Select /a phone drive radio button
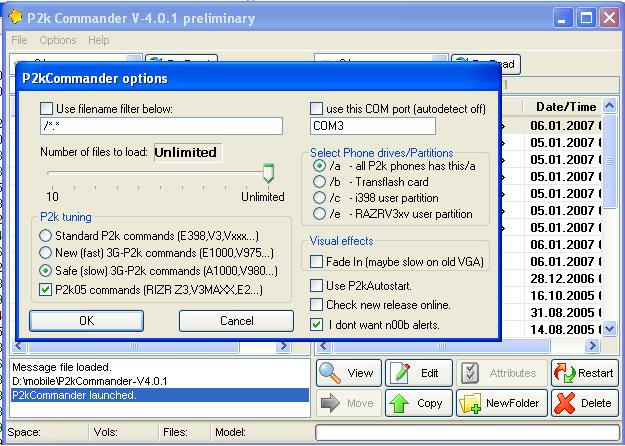Screen dimensions: 625x446 click(x=319, y=165)
